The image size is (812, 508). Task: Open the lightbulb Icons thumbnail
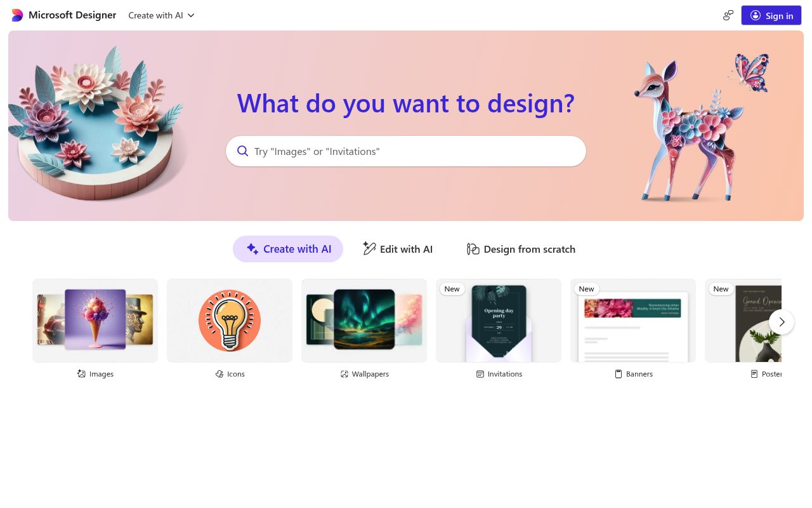(x=230, y=321)
